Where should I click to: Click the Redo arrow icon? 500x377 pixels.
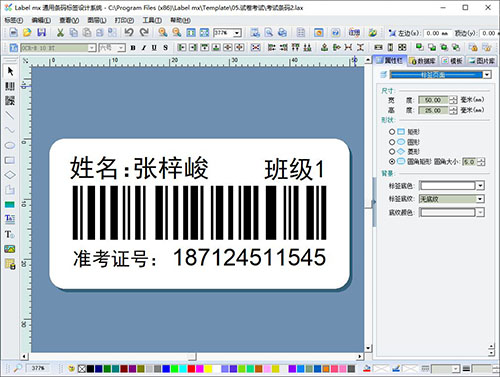click(x=144, y=32)
